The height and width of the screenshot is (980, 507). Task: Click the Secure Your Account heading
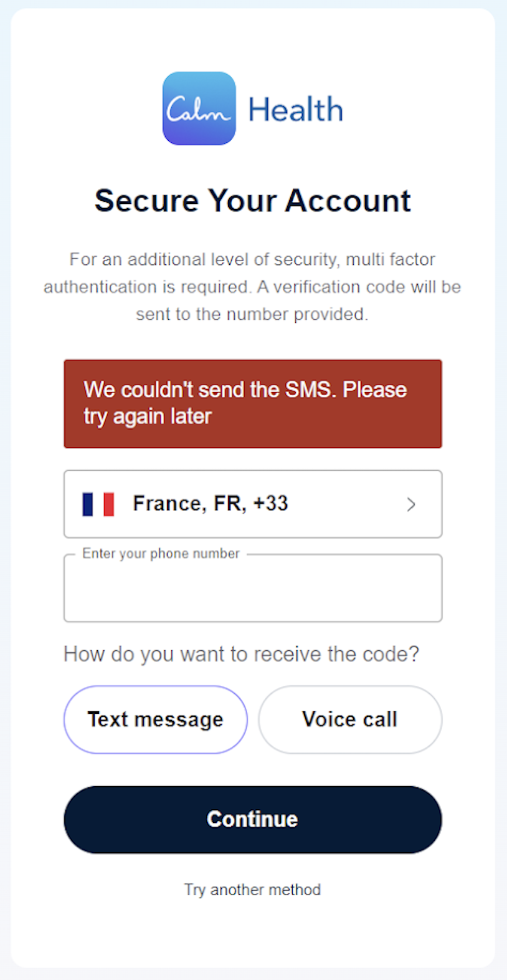pyautogui.click(x=252, y=201)
